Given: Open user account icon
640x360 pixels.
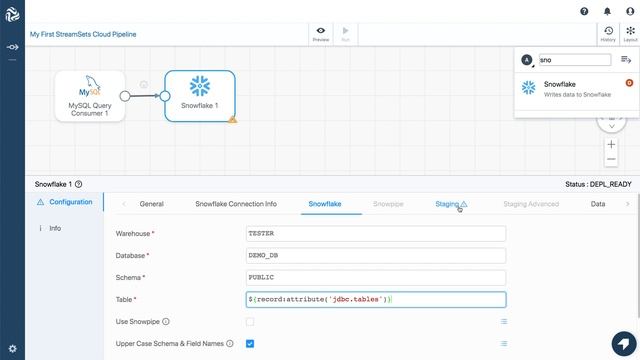Looking at the screenshot, I should coord(630,11).
